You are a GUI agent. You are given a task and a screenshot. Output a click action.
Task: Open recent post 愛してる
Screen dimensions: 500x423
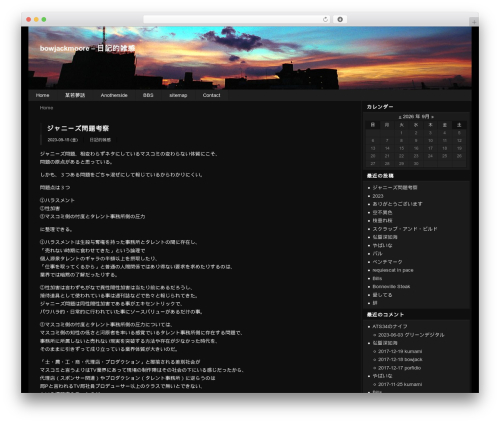(x=382, y=295)
